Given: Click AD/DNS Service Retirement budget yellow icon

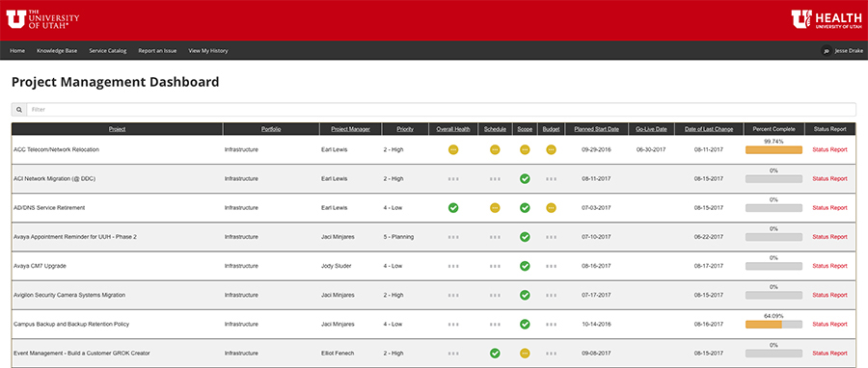Looking at the screenshot, I should (551, 208).
